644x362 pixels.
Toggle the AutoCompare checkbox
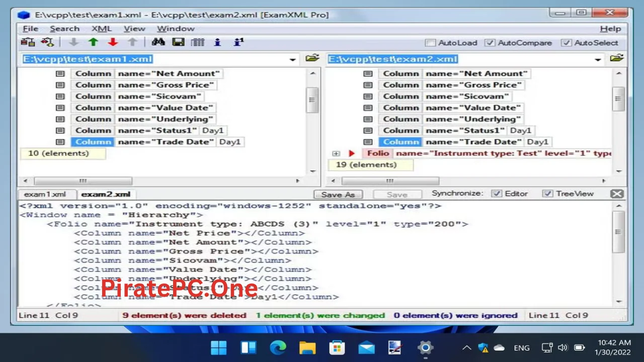(490, 43)
